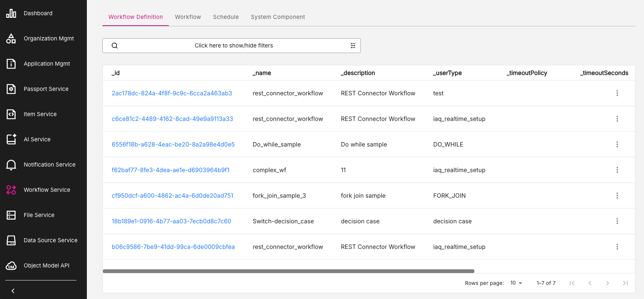
Task: Click the _name column header
Action: (262, 73)
